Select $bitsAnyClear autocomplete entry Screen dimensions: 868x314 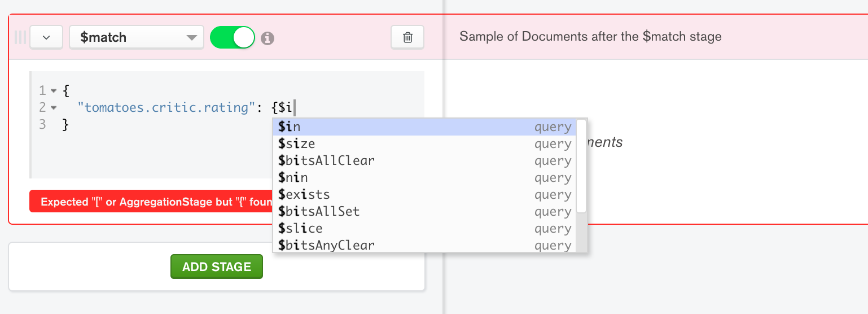[424, 245]
